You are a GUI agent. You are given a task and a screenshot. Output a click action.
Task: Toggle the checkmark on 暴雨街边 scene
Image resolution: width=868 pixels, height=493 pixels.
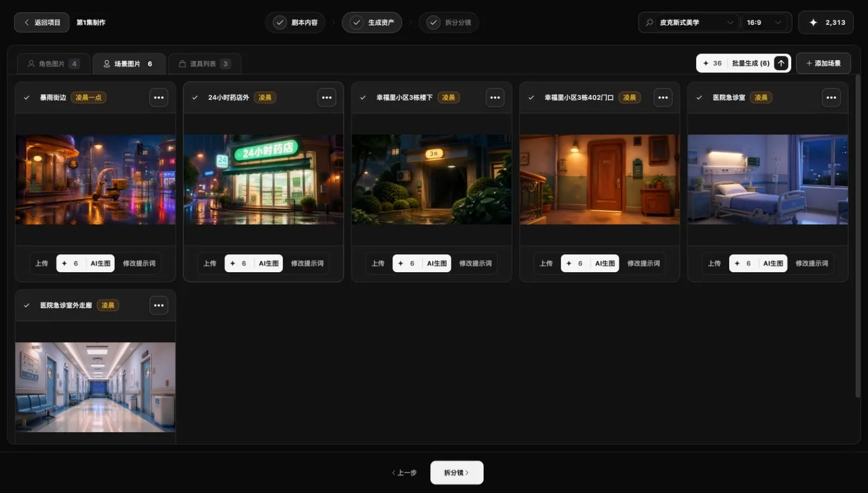pyautogui.click(x=27, y=97)
